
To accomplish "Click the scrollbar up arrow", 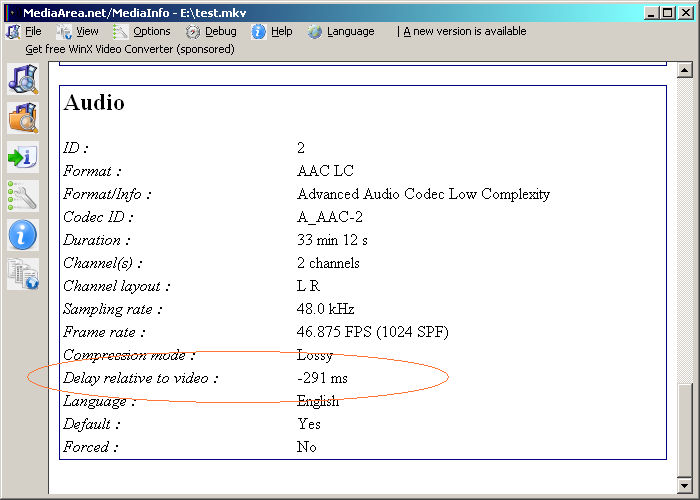I will point(685,70).
